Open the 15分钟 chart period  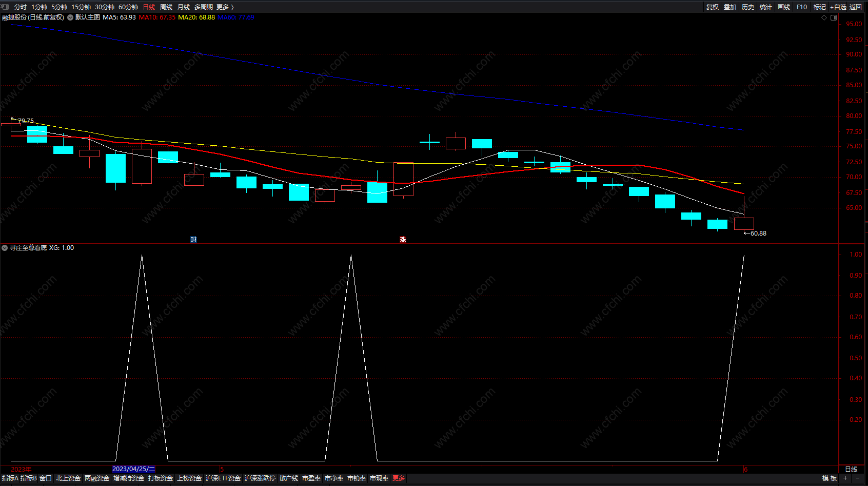81,7
